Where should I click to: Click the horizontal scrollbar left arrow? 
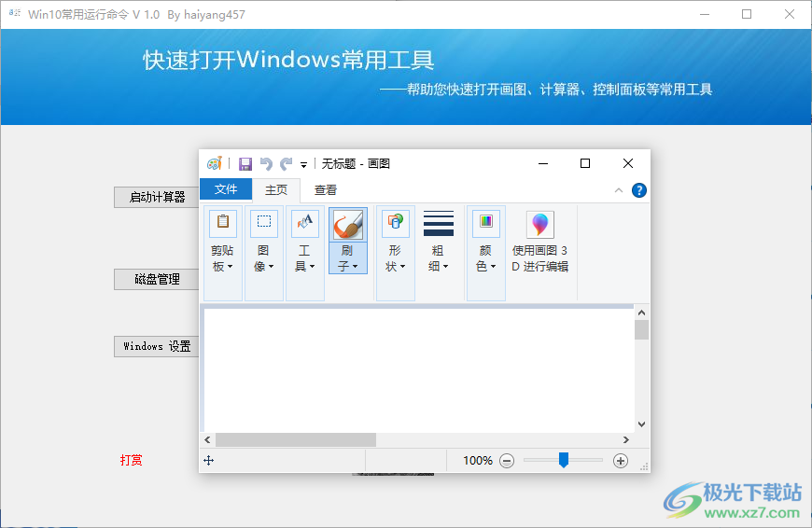[x=207, y=440]
